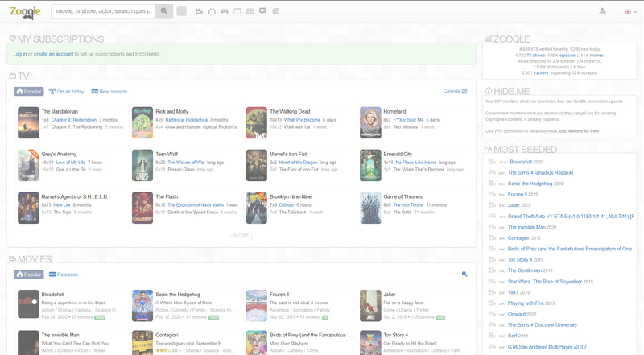
Task: Open The Exorcism of Nash Wells link
Action: pyautogui.click(x=196, y=205)
